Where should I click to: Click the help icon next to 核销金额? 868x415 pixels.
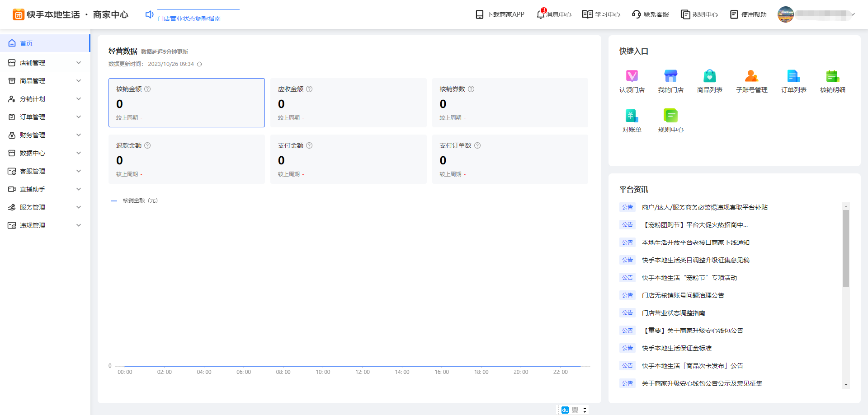click(147, 89)
